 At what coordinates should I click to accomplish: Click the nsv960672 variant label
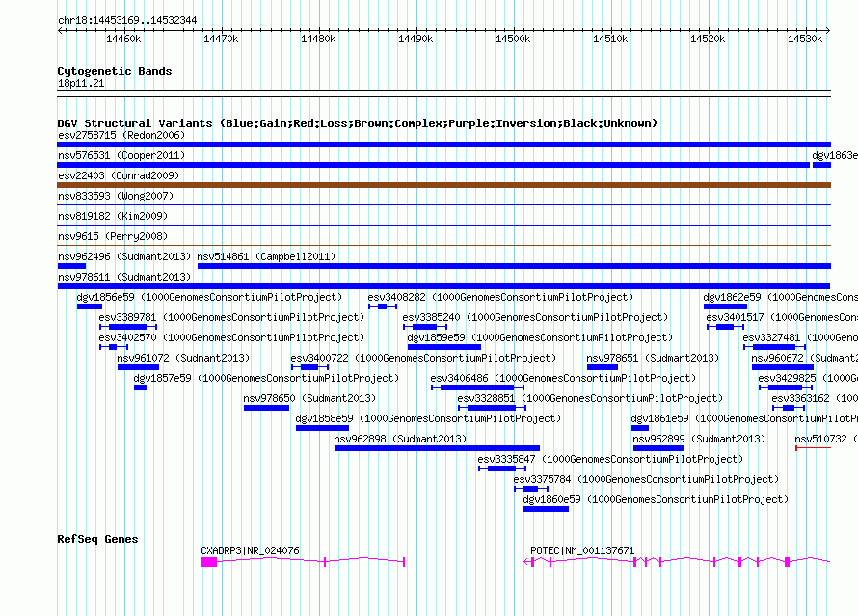(804, 358)
